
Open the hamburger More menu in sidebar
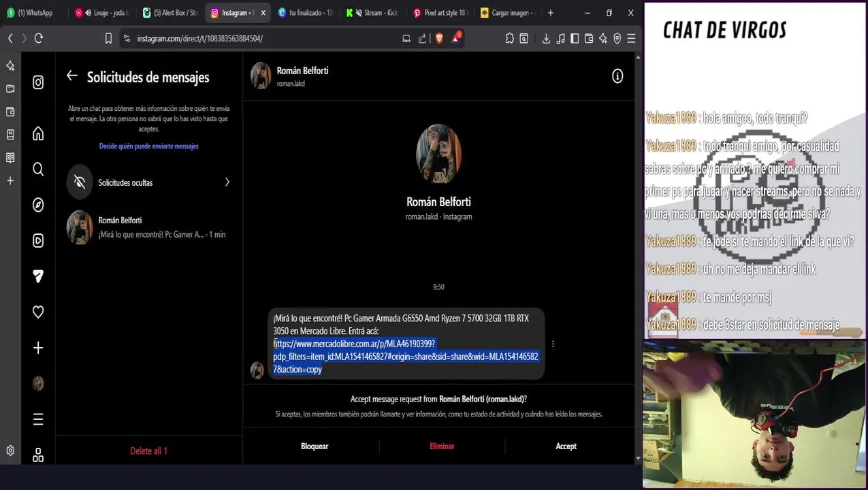tap(38, 419)
